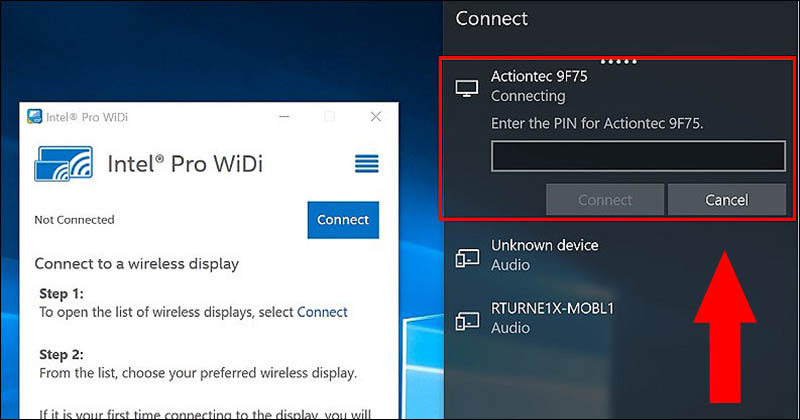The height and width of the screenshot is (420, 800).
Task: Click the Intel Pro WiDi logo image
Action: pos(64,164)
